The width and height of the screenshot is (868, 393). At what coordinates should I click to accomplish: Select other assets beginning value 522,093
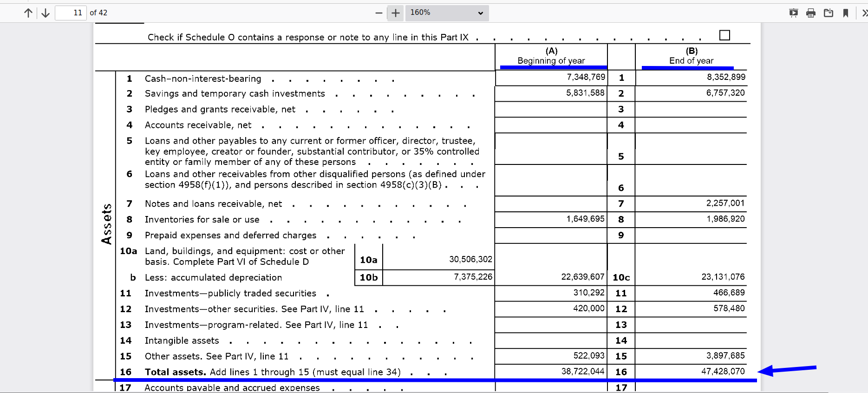point(589,356)
